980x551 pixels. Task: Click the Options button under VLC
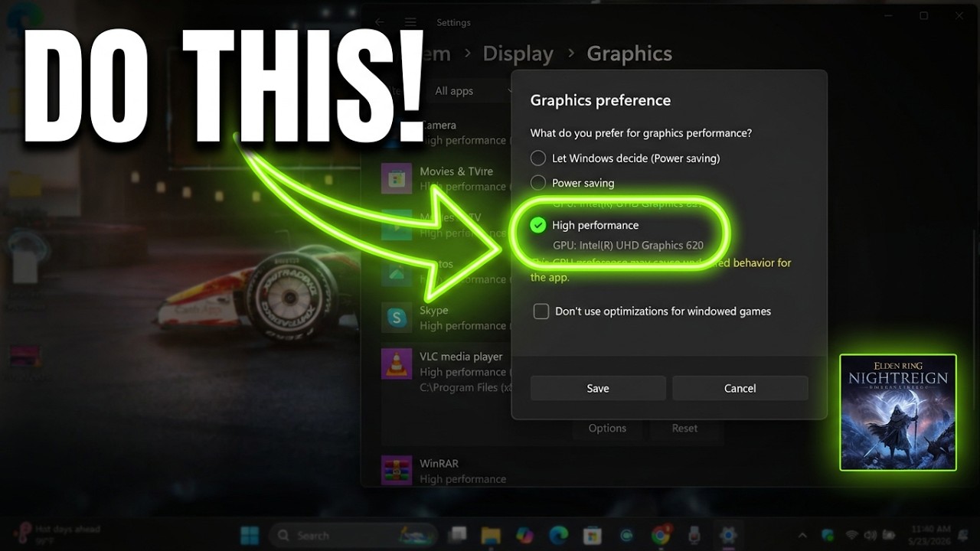(607, 429)
